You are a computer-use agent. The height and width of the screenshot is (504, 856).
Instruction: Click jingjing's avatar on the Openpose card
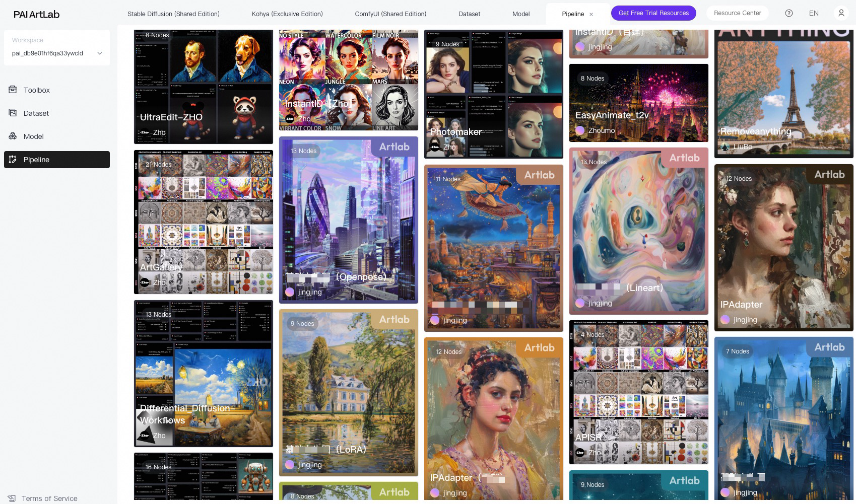(x=290, y=292)
